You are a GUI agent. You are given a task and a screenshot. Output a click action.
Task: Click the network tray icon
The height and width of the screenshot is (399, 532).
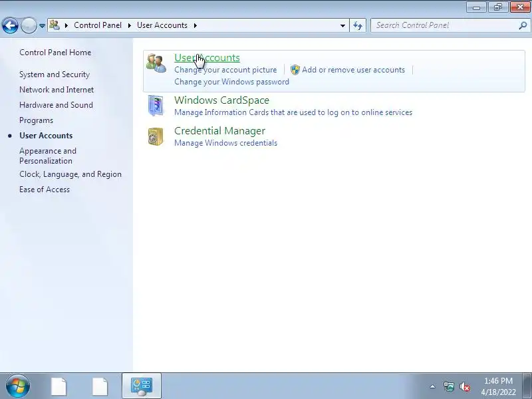(448, 386)
